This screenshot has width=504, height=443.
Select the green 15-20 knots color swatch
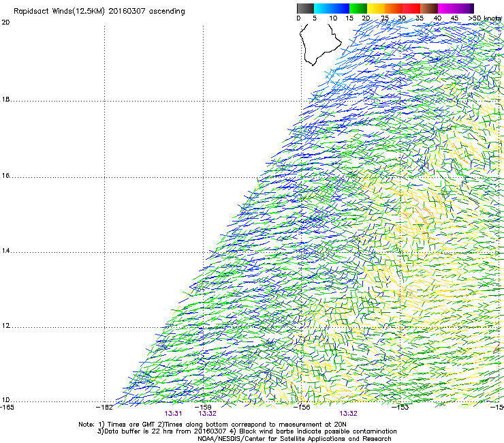pos(358,8)
